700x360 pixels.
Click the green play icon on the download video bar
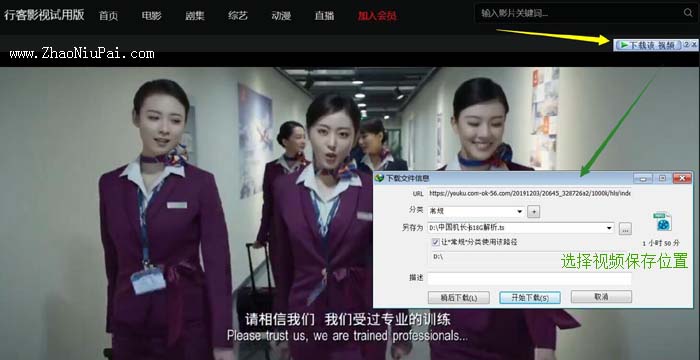pos(624,45)
